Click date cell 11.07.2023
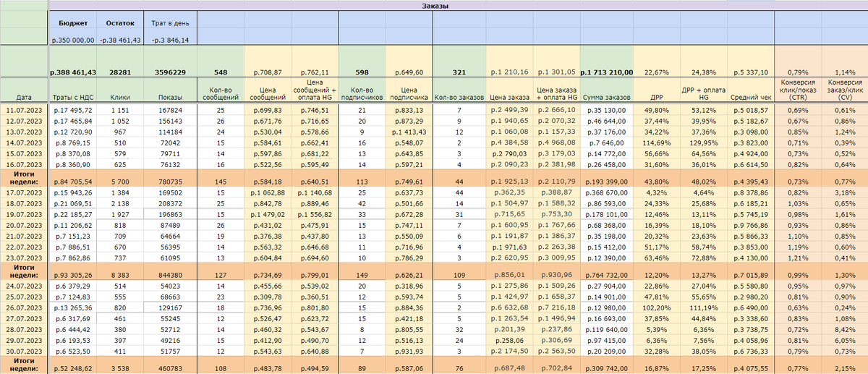Image resolution: width=868 pixels, height=374 pixels. [x=24, y=109]
